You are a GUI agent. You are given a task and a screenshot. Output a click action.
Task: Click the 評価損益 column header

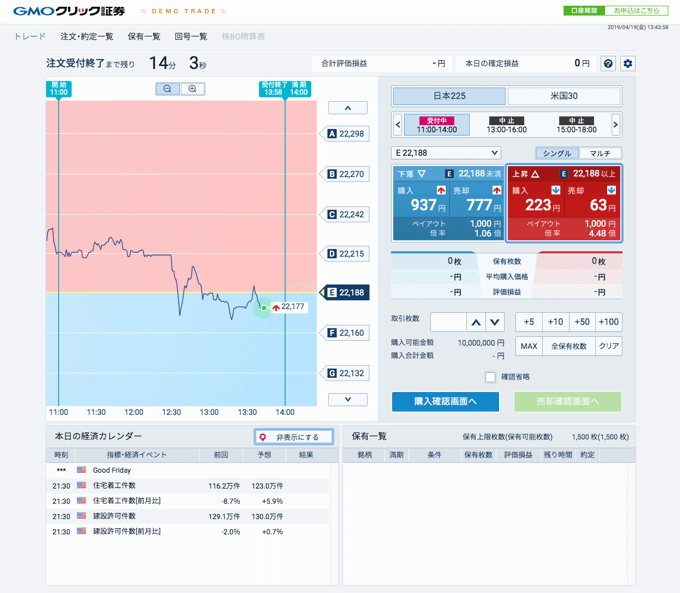[x=518, y=455]
